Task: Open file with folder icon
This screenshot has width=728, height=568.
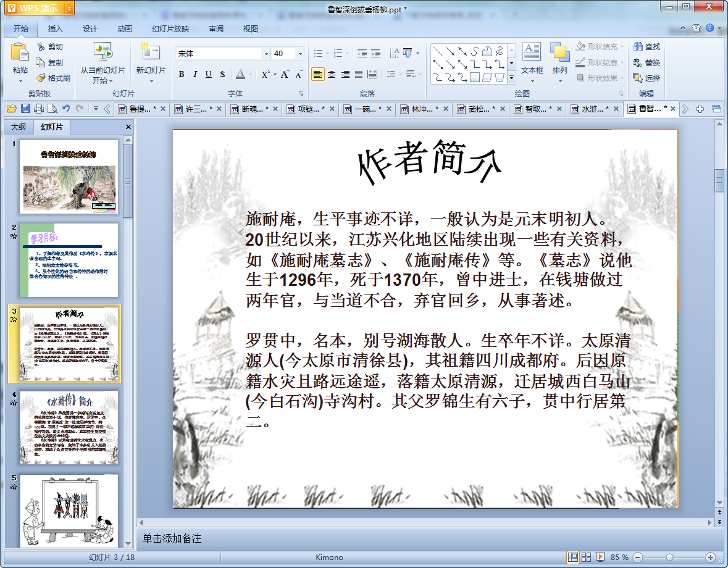Action: 12,109
